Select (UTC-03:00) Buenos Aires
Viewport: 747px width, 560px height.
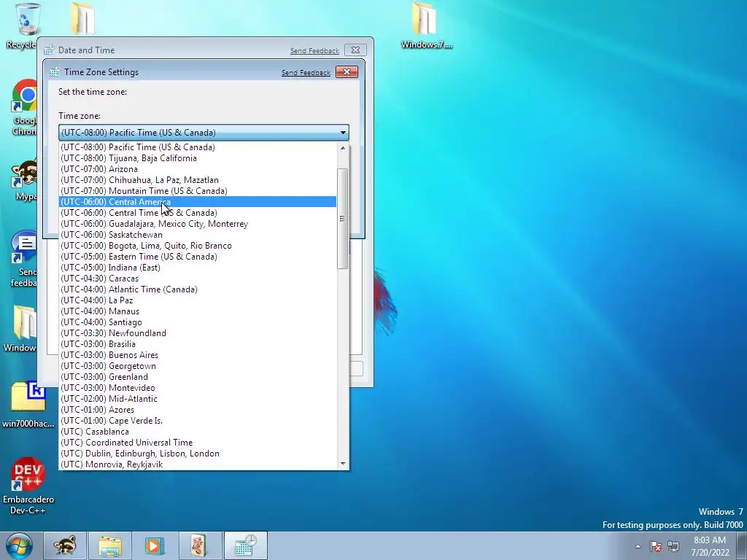tap(198, 355)
